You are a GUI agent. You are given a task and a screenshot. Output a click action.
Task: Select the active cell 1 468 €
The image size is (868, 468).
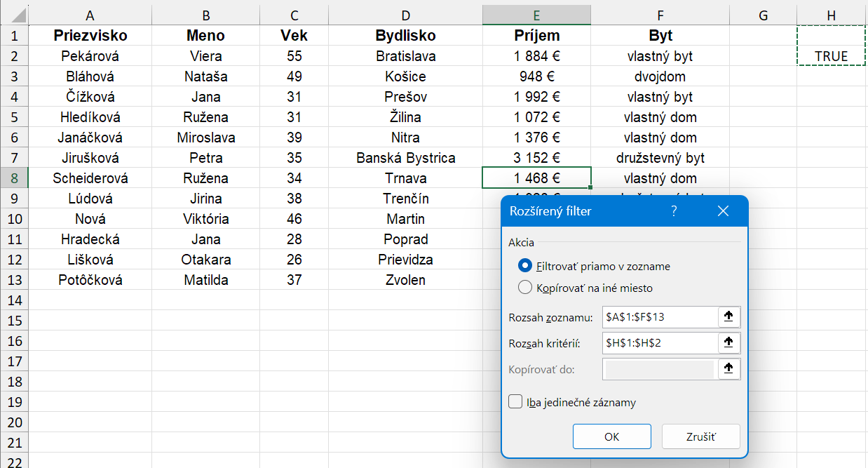click(x=536, y=178)
